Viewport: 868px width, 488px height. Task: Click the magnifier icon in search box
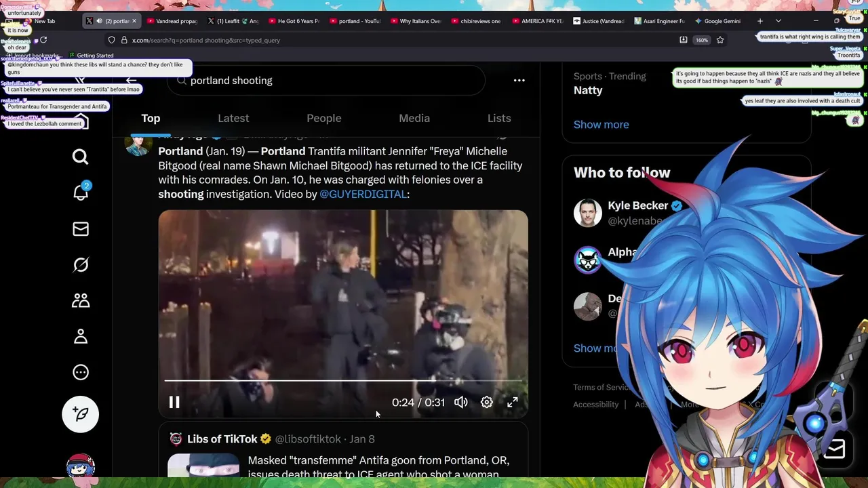coord(181,81)
